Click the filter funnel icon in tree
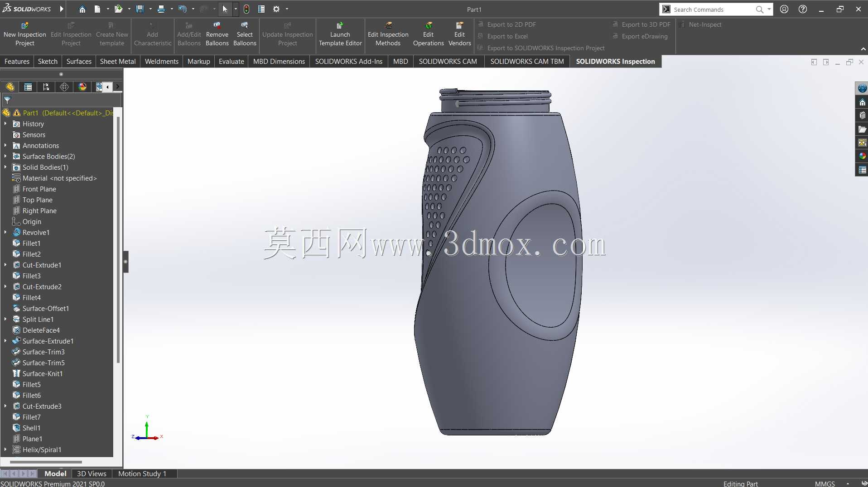868x487 pixels. [x=7, y=100]
